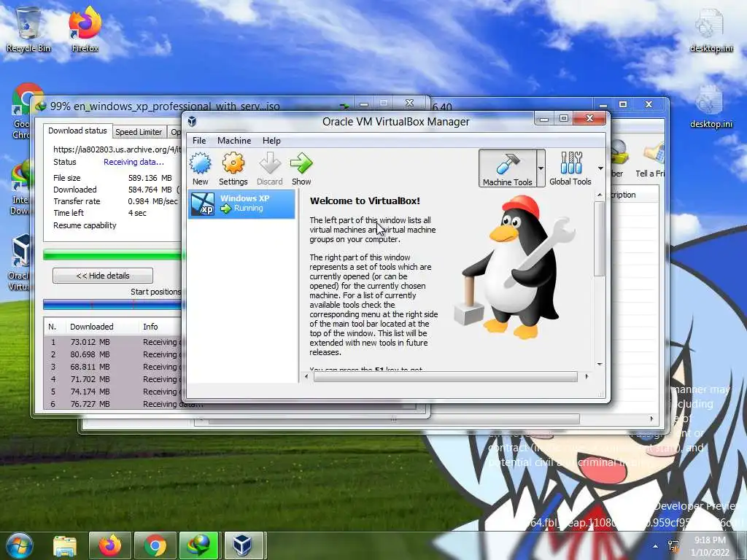The height and width of the screenshot is (560, 747).
Task: Switch to Download status tab
Action: (x=77, y=131)
